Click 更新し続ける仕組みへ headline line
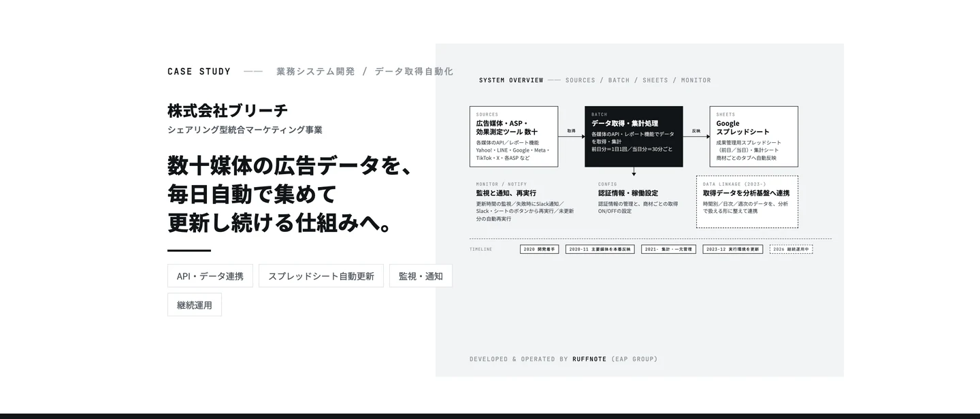The width and height of the screenshot is (980, 419). pos(280,222)
